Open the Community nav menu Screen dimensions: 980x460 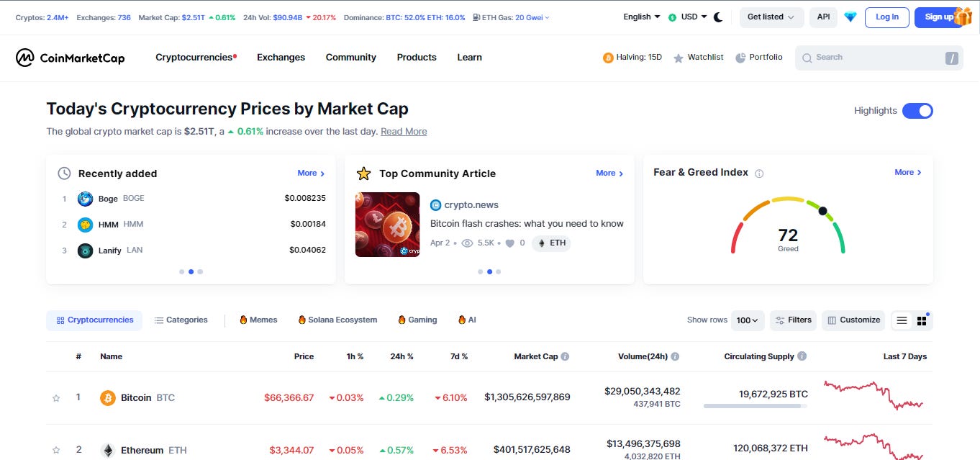click(350, 58)
